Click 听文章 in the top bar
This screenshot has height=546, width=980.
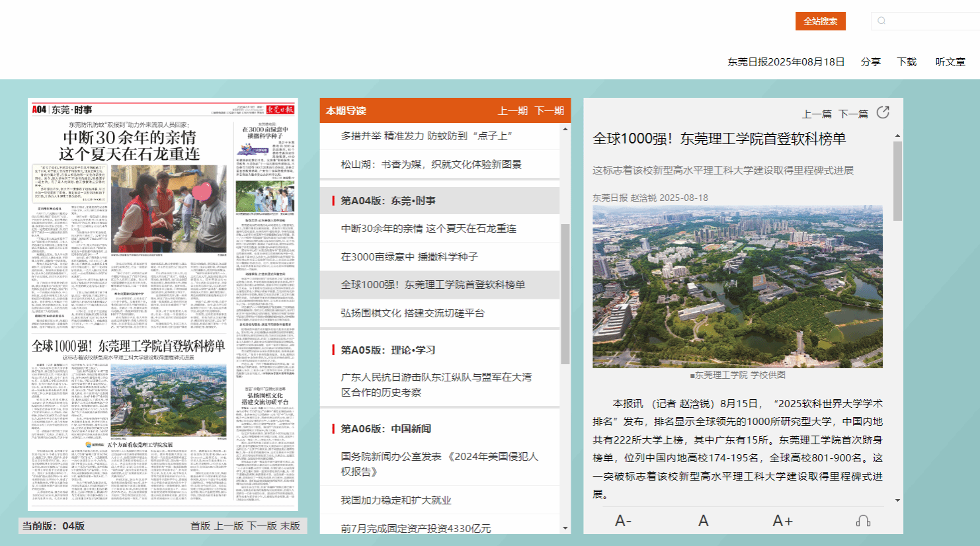pos(950,61)
